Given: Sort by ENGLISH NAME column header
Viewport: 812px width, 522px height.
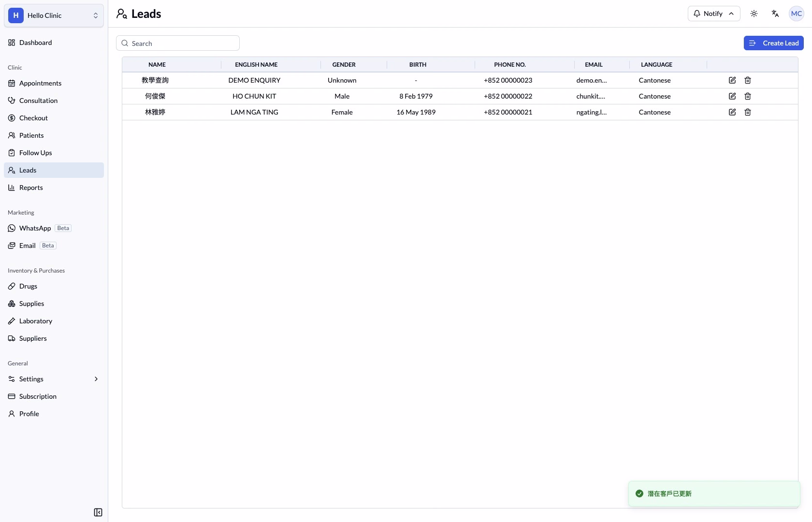Looking at the screenshot, I should [x=256, y=64].
